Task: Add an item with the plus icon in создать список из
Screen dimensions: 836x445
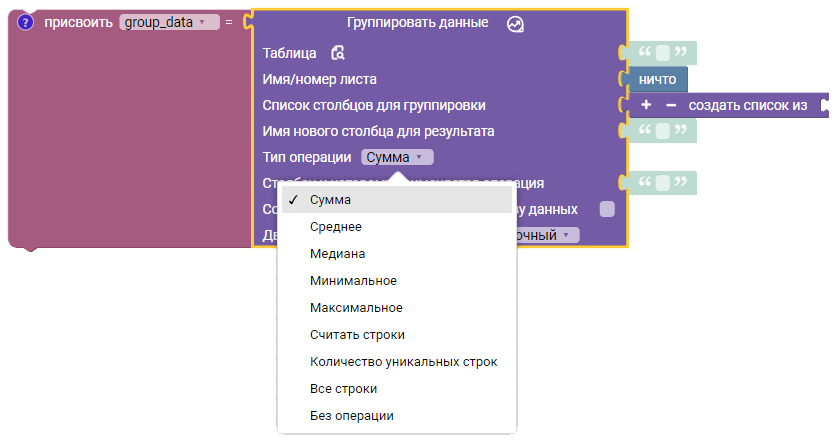Action: pos(646,105)
